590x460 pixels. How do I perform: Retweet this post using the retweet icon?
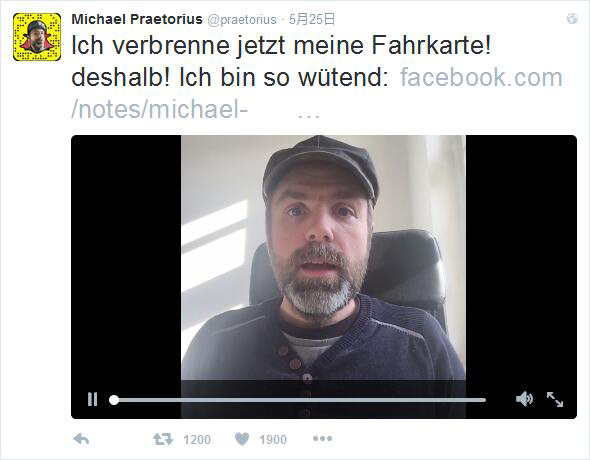(x=163, y=439)
